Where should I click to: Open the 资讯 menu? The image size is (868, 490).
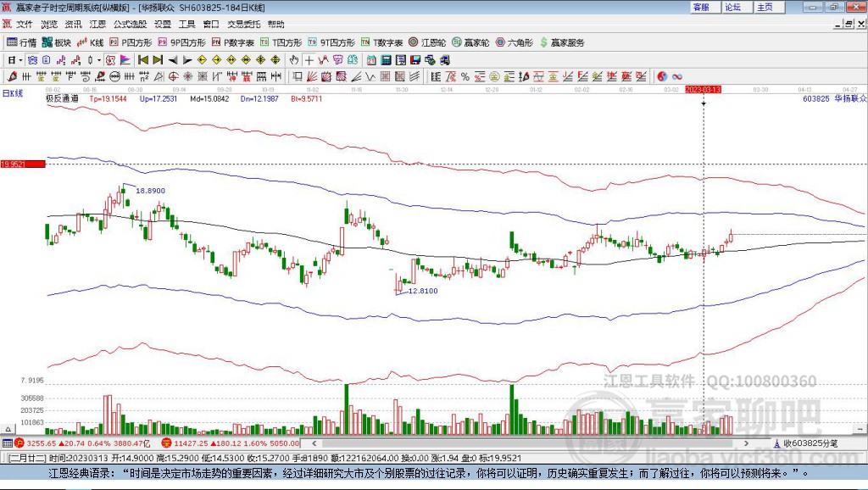(x=73, y=24)
